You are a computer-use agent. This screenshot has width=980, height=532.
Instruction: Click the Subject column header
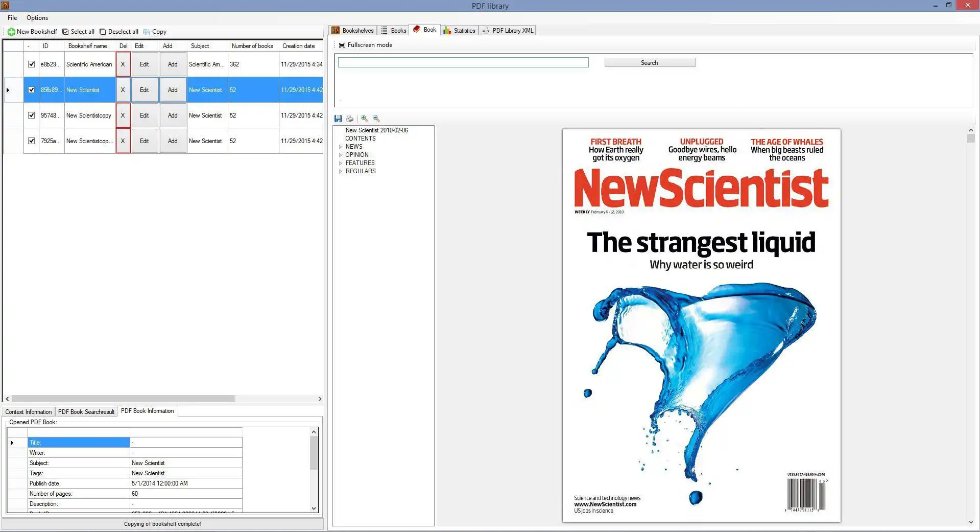(x=207, y=46)
